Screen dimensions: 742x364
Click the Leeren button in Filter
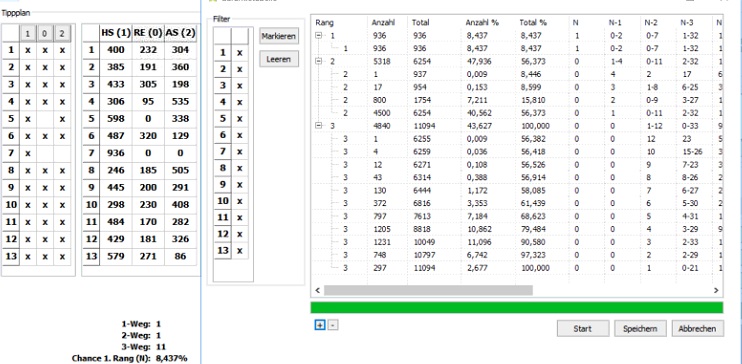point(279,59)
